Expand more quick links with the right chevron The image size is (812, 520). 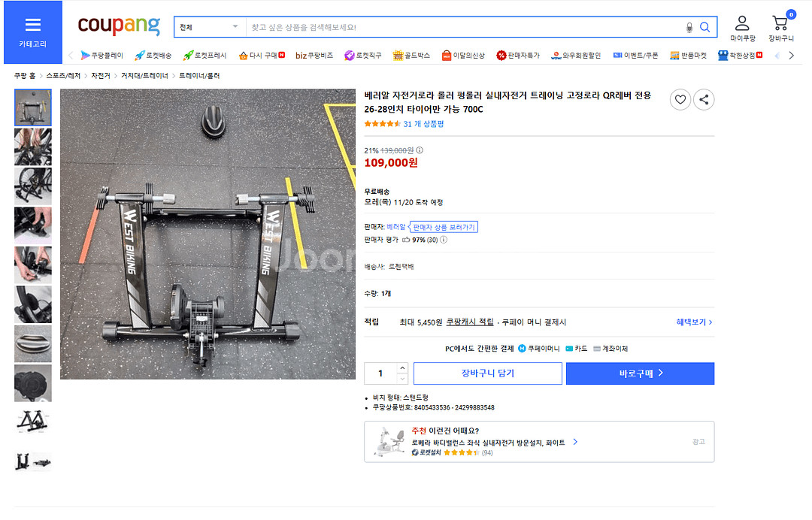tap(791, 54)
